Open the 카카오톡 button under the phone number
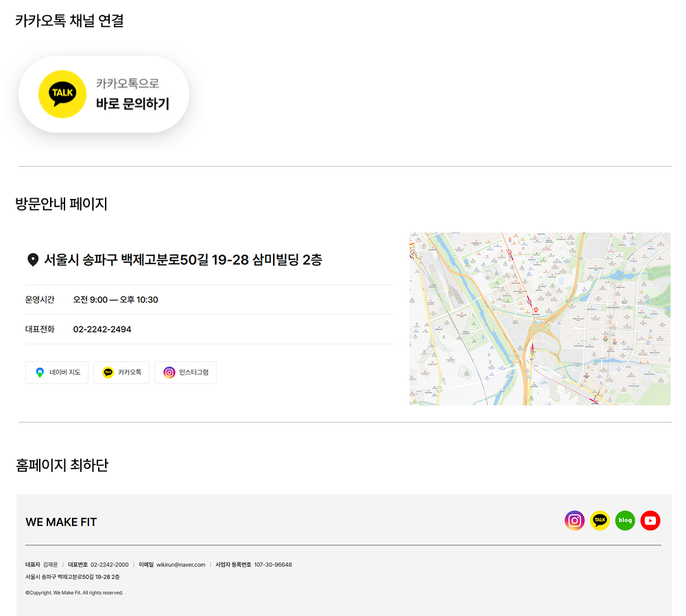This screenshot has height=616, width=686. 121,372
